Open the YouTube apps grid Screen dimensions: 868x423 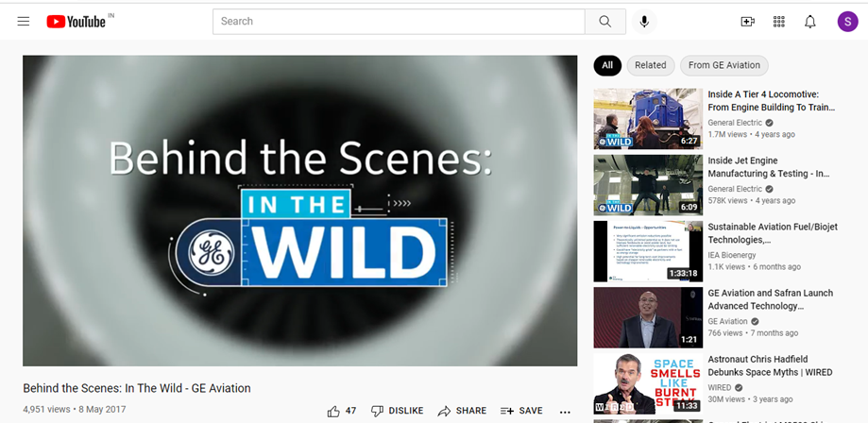pyautogui.click(x=779, y=22)
